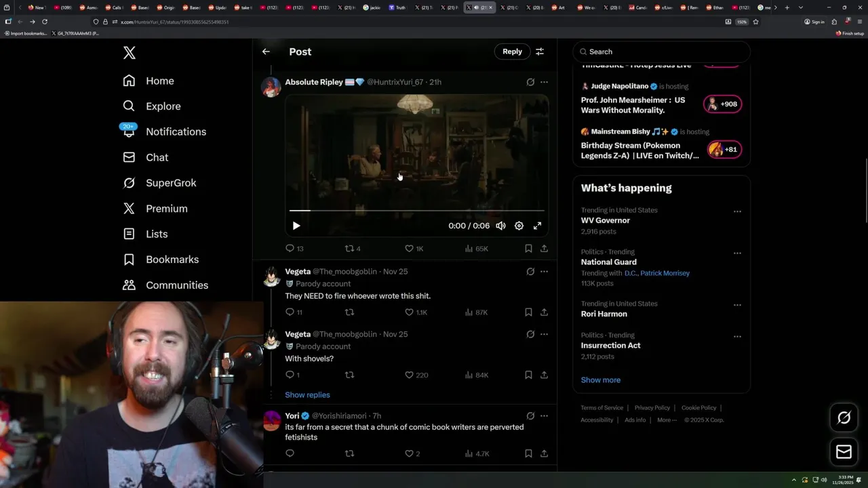Like Yori's comment with 2 likes

(412, 453)
